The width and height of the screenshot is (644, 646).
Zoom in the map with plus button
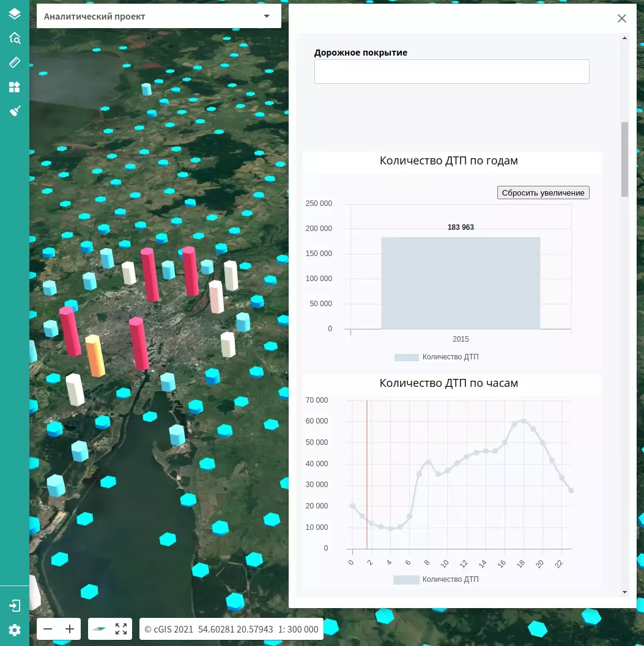70,629
